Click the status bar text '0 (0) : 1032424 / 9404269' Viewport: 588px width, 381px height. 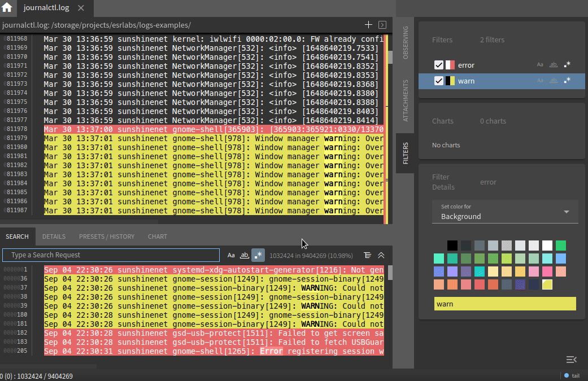click(x=36, y=376)
